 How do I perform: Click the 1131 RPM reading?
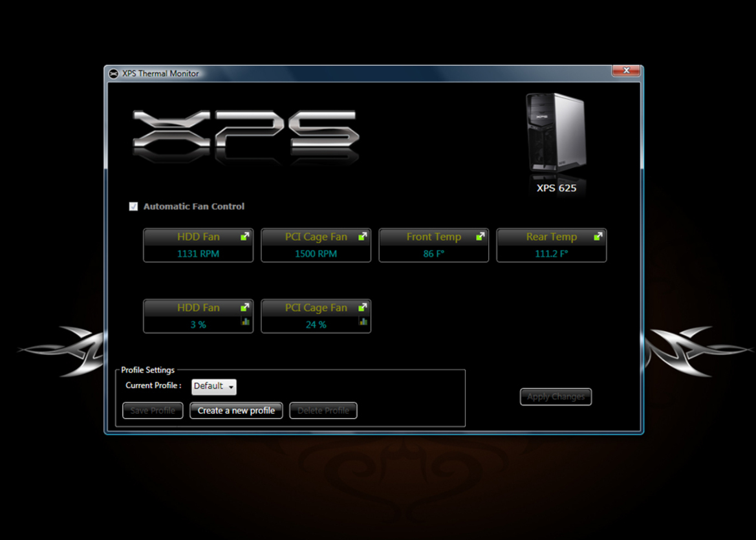pos(198,254)
